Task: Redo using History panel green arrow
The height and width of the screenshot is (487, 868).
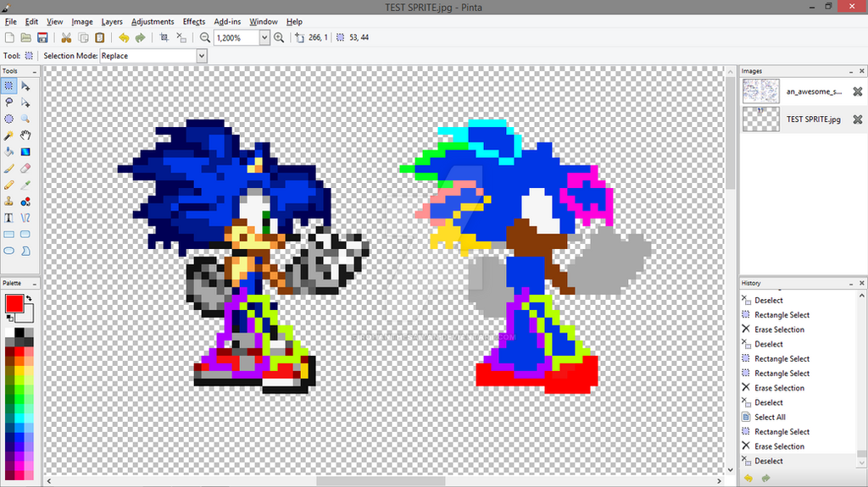Action: (x=765, y=479)
